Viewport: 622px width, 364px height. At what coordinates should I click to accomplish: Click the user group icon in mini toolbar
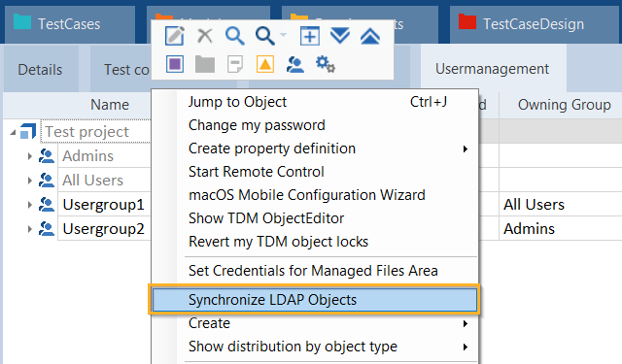(x=295, y=64)
